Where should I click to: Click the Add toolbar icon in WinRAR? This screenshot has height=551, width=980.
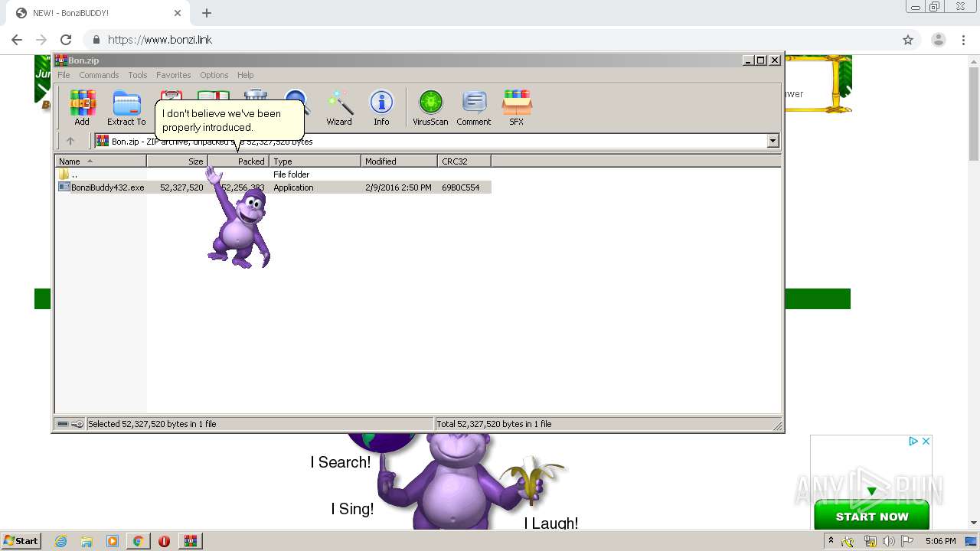[x=82, y=107]
